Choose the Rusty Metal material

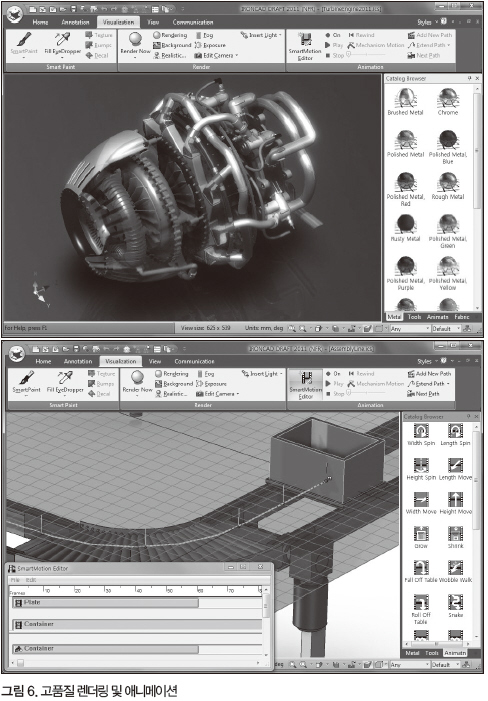[406, 228]
